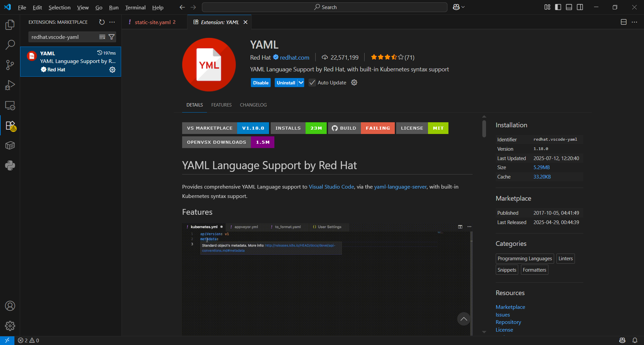Viewport: 644px width, 345px height.
Task: Open Source Control view
Action: tap(10, 65)
